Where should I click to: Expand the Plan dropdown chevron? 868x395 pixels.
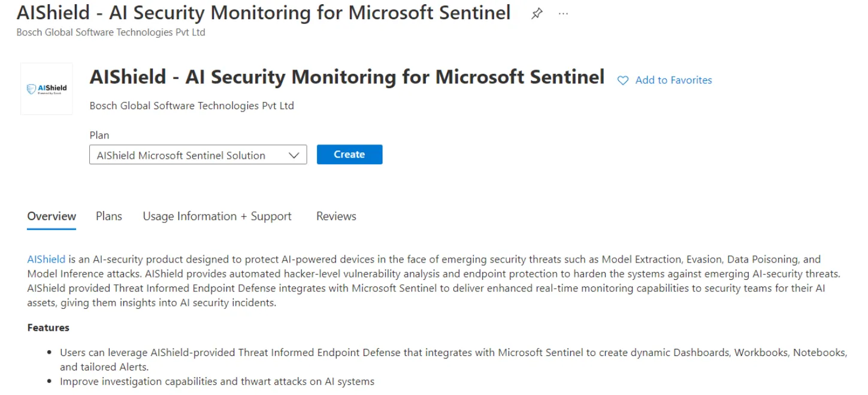coord(294,155)
